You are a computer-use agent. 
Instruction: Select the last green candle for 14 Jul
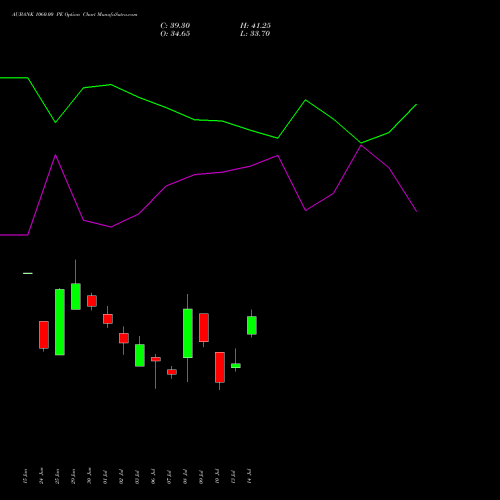tap(252, 325)
